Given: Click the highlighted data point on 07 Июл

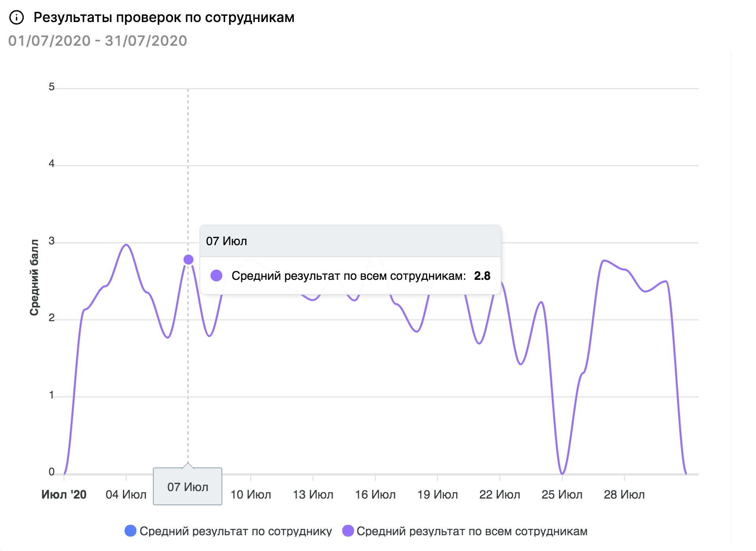Looking at the screenshot, I should pyautogui.click(x=188, y=259).
